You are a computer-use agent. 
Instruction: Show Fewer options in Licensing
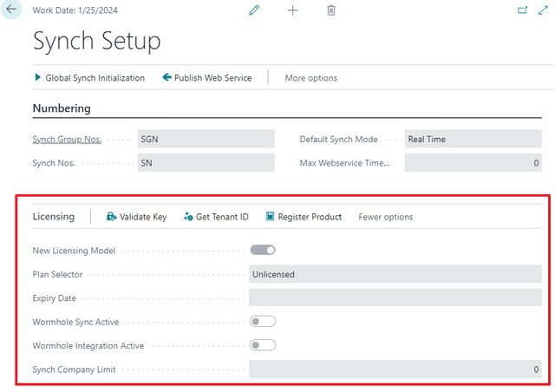tap(385, 217)
